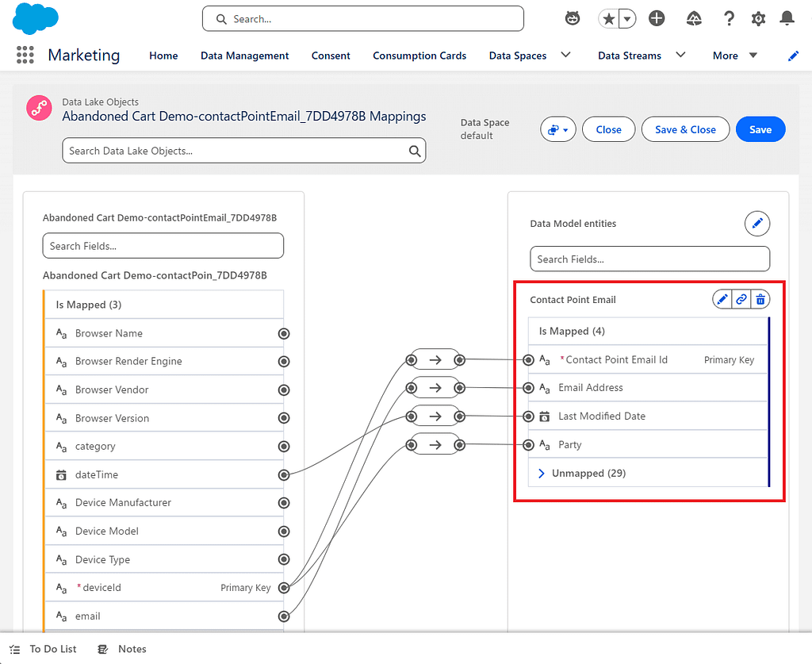Edit the Contact Point Email mapping
Image resolution: width=812 pixels, height=664 pixels.
tap(722, 299)
